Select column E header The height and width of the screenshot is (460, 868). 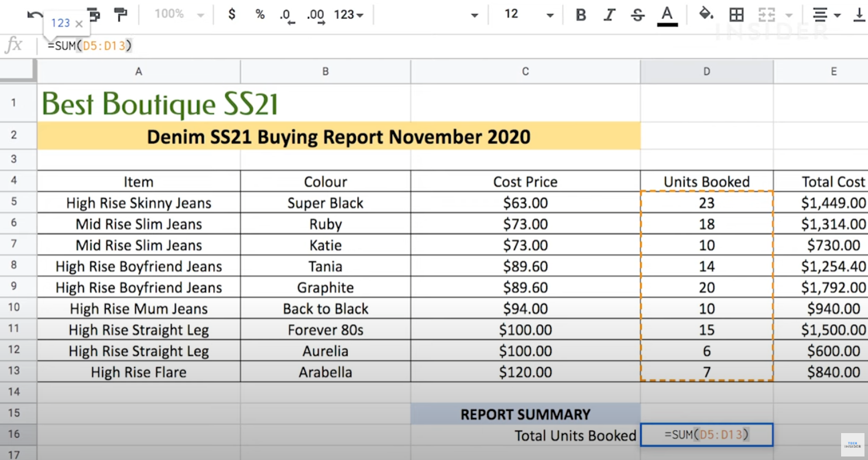click(x=821, y=71)
